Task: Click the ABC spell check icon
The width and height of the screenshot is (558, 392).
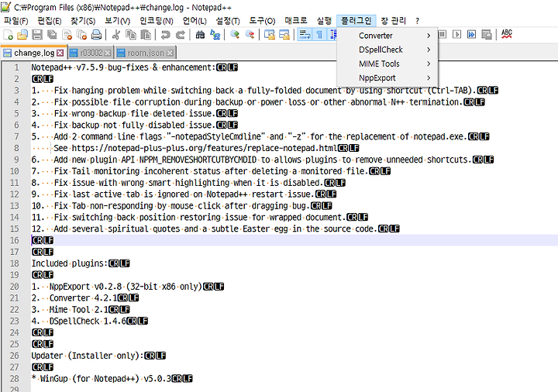Action: 506,35
